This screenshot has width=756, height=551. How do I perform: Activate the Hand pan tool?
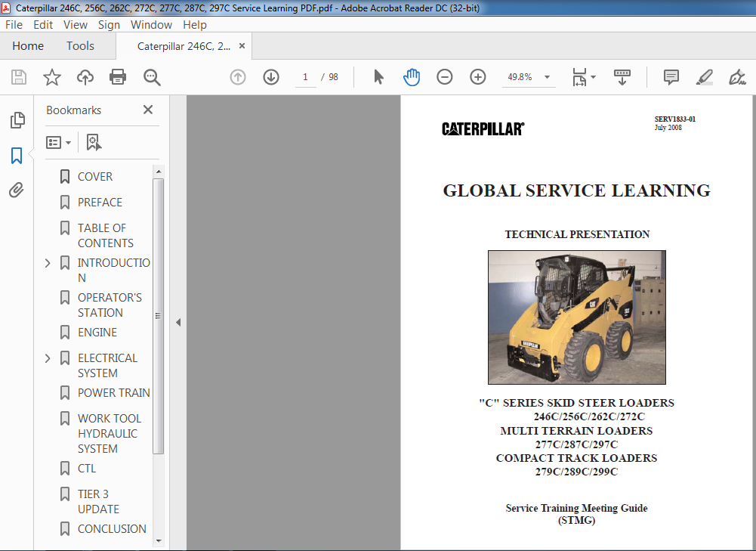[x=412, y=77]
